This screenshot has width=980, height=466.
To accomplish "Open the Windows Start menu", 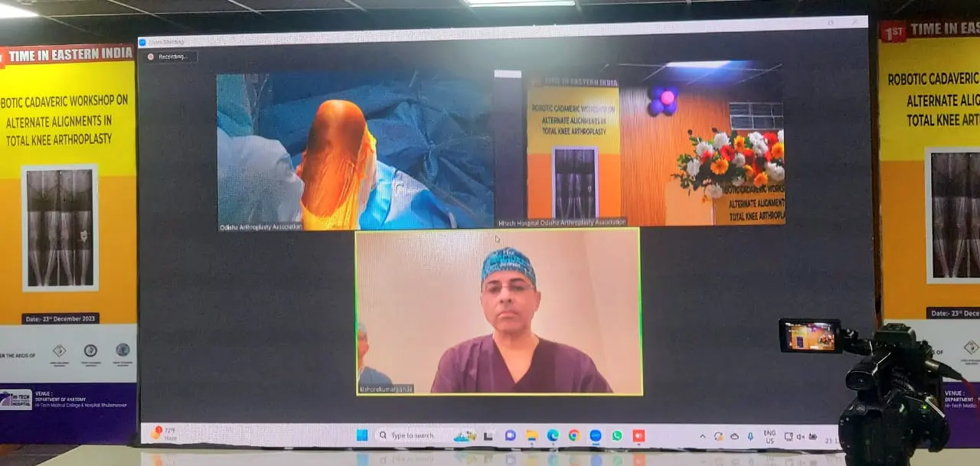I will (362, 435).
